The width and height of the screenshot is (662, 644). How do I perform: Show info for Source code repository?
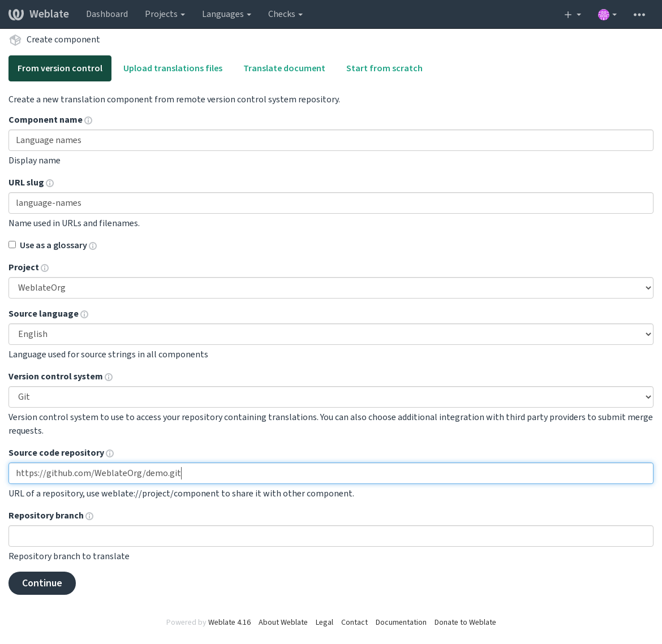[x=110, y=453]
